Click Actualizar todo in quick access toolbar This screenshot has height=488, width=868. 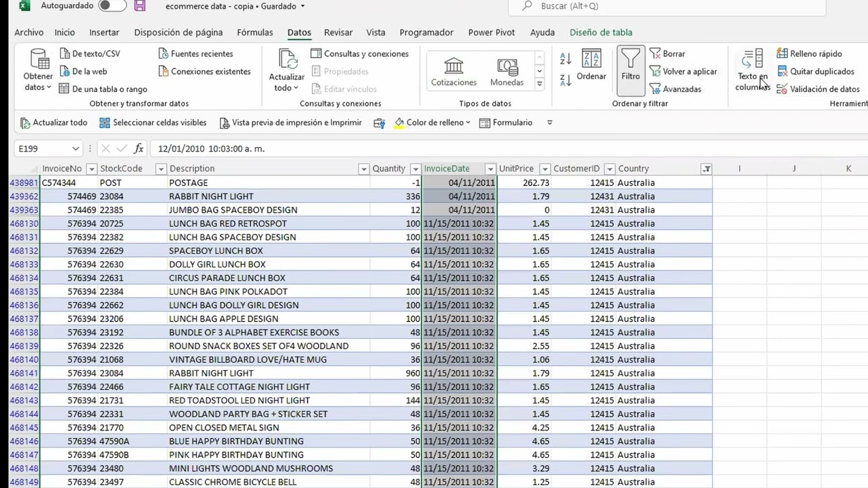(54, 123)
